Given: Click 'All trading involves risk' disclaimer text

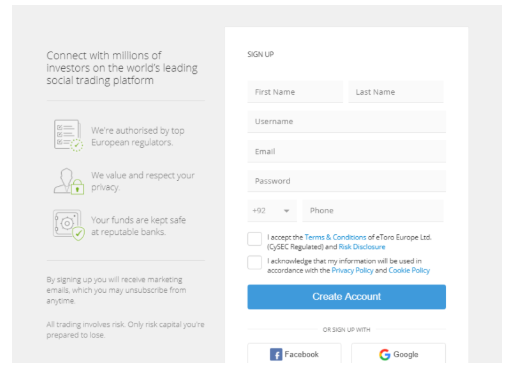Looking at the screenshot, I should [x=125, y=330].
